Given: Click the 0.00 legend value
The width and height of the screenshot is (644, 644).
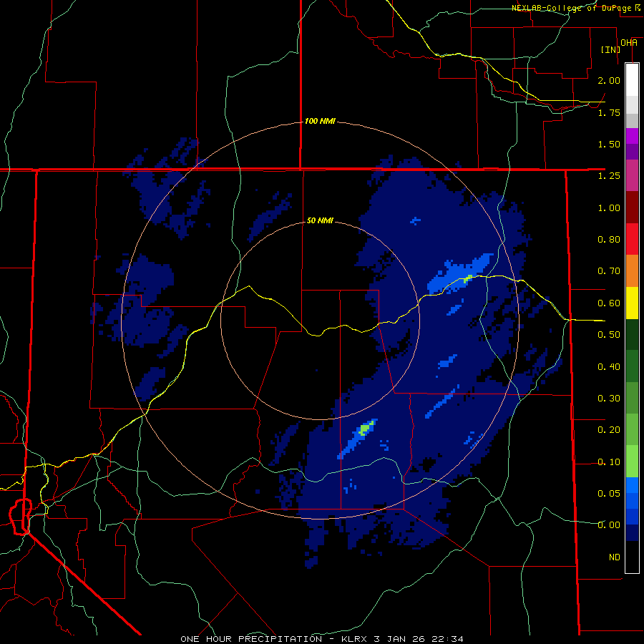Looking at the screenshot, I should [609, 525].
